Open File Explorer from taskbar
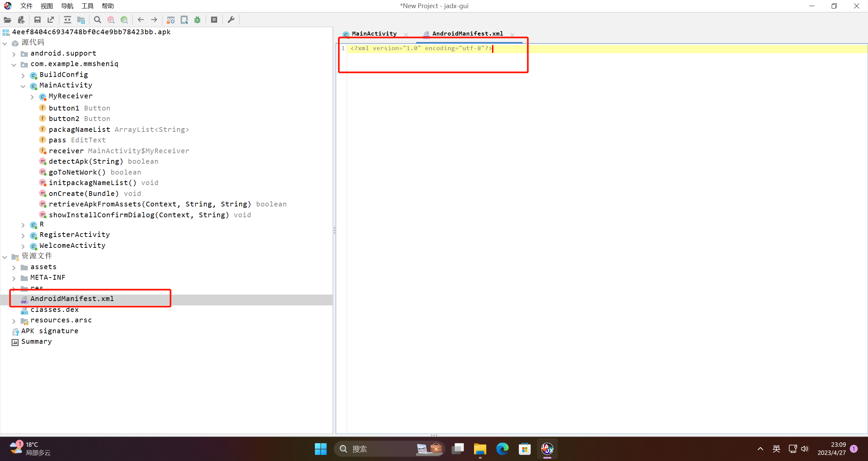The image size is (868, 461). pos(480,449)
